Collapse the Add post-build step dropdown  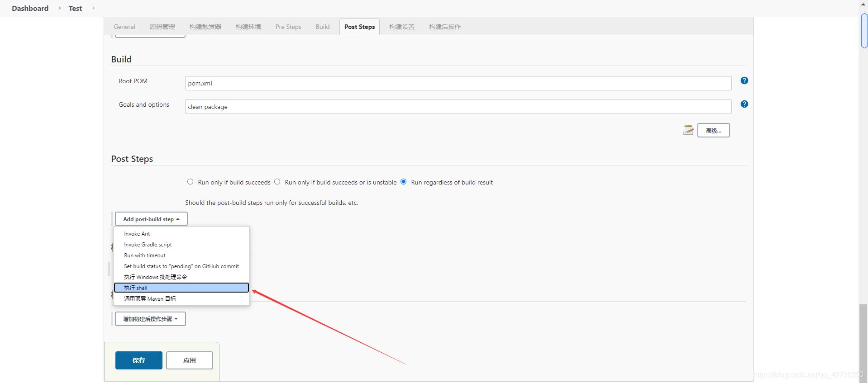point(151,219)
